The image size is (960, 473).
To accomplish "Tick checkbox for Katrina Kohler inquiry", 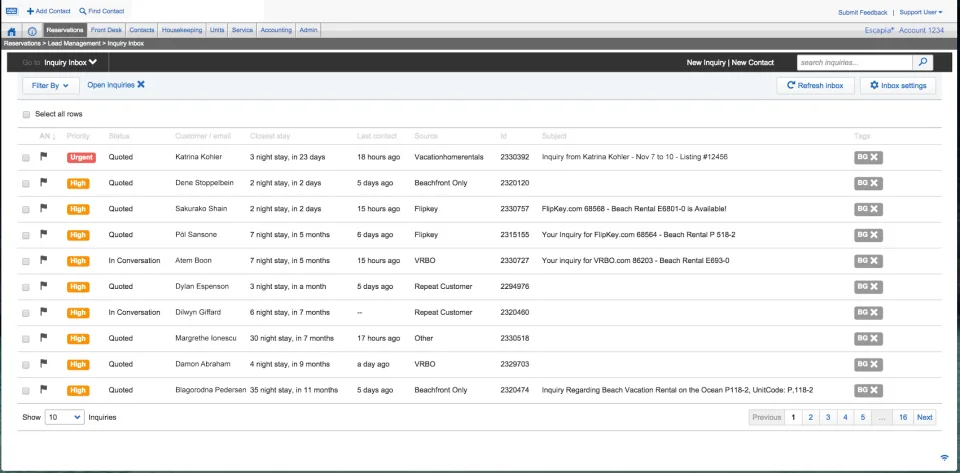I will coord(26,158).
